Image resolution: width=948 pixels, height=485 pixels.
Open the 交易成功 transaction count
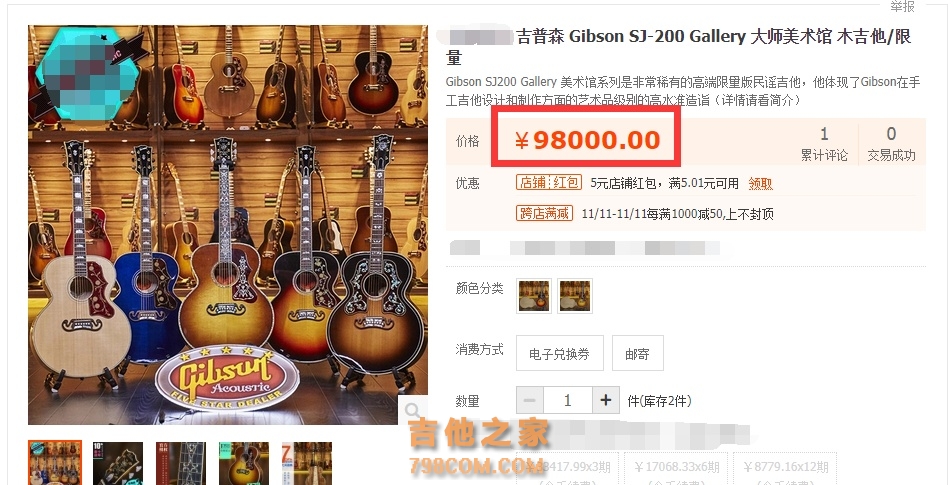tap(892, 143)
